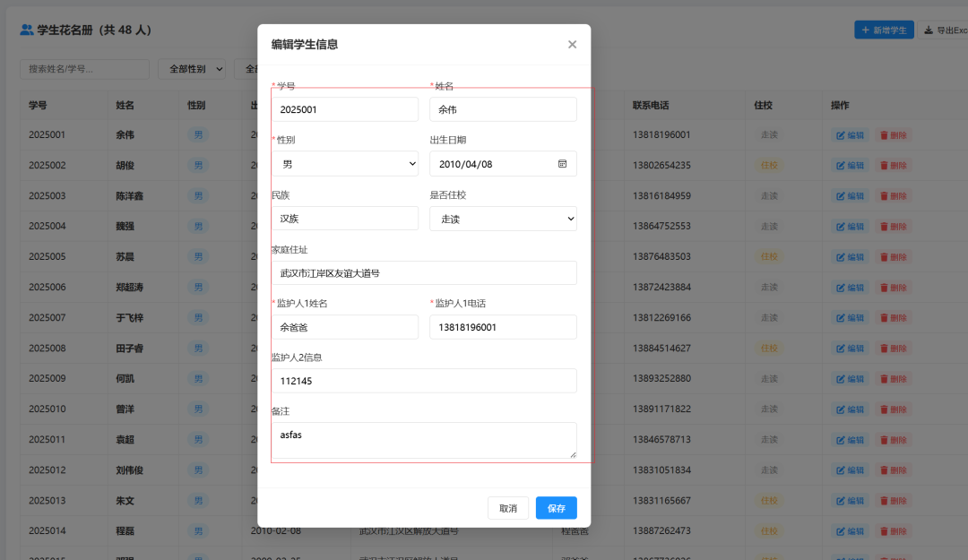Click edit for student 2025011 袁超
968x560 pixels.
pyautogui.click(x=850, y=440)
